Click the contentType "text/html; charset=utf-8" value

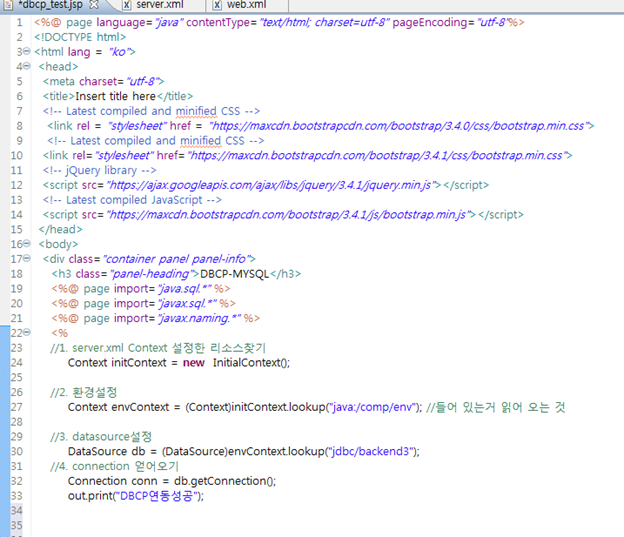click(x=324, y=22)
